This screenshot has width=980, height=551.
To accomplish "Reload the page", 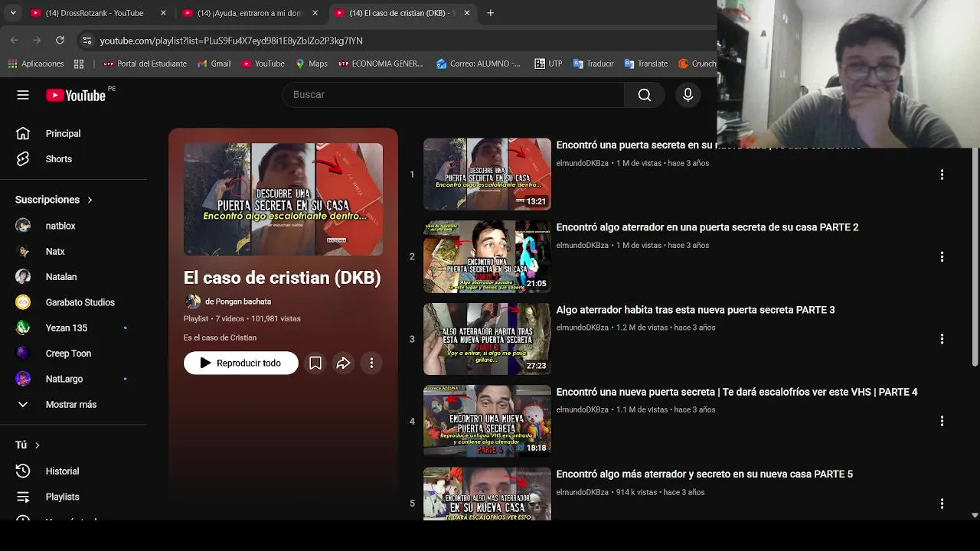I will tap(60, 40).
